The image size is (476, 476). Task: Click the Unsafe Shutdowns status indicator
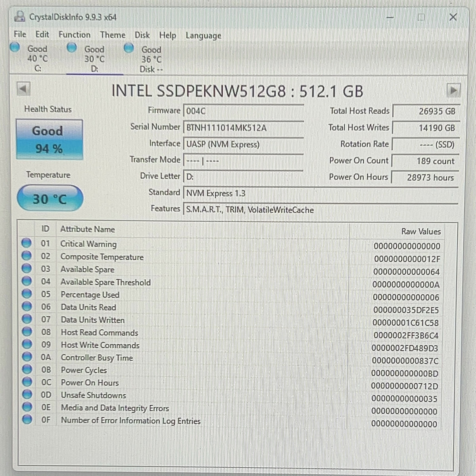27,394
